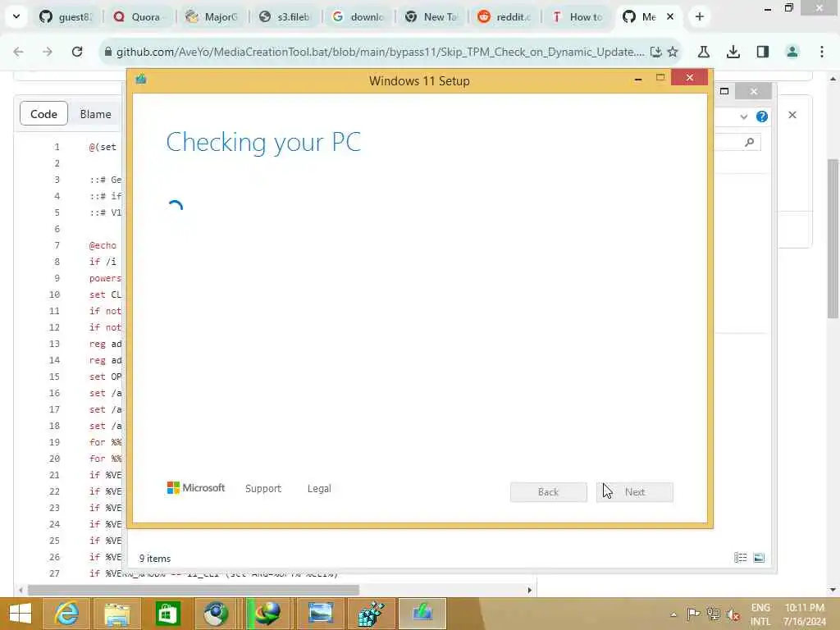
Task: Close the active GitHub Me tab
Action: (669, 16)
